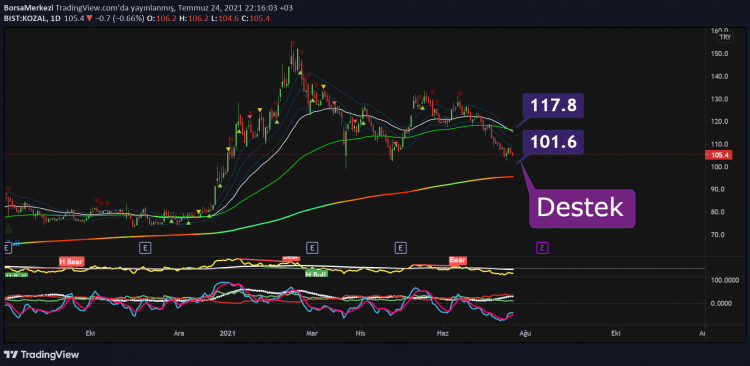
Task: Click the Ara month label
Action: click(x=179, y=333)
